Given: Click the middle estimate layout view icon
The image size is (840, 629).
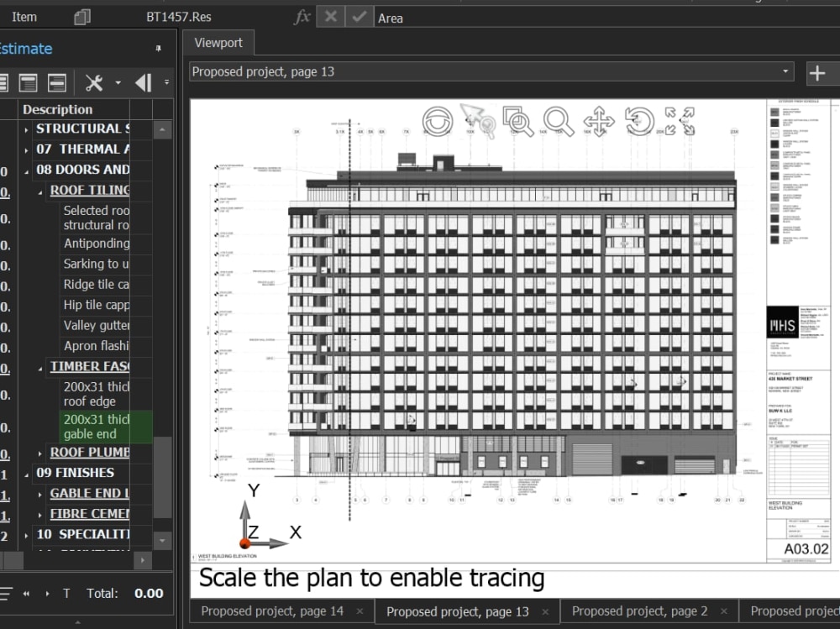Looking at the screenshot, I should pos(28,82).
